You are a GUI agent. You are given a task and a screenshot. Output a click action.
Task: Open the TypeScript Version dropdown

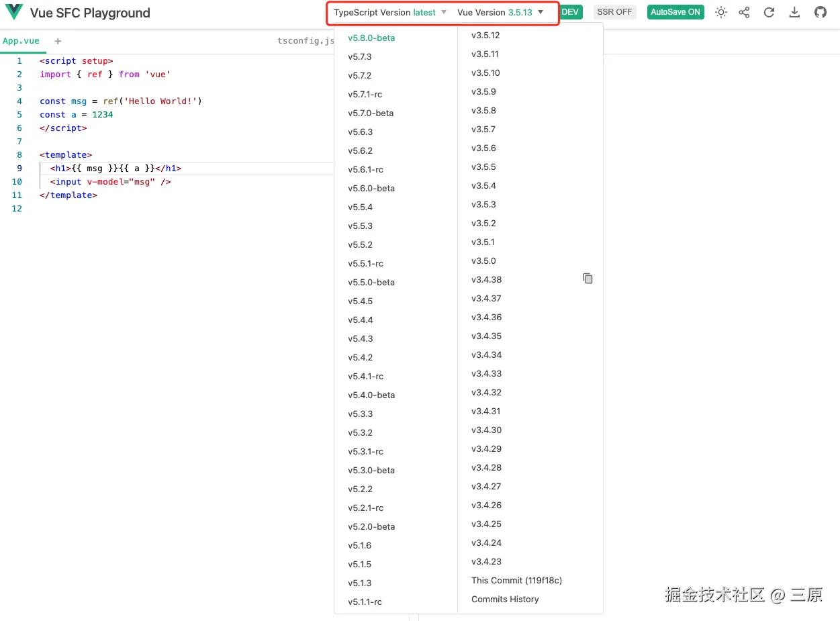coord(390,12)
